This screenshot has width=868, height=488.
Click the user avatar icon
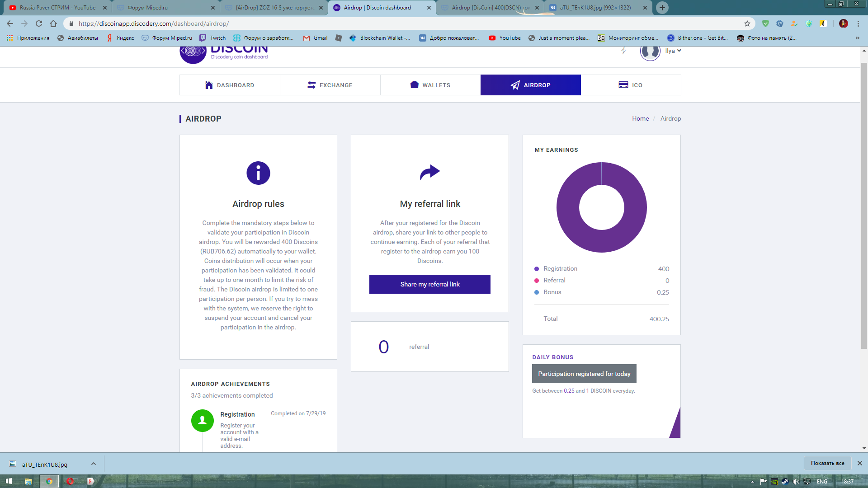tap(650, 51)
